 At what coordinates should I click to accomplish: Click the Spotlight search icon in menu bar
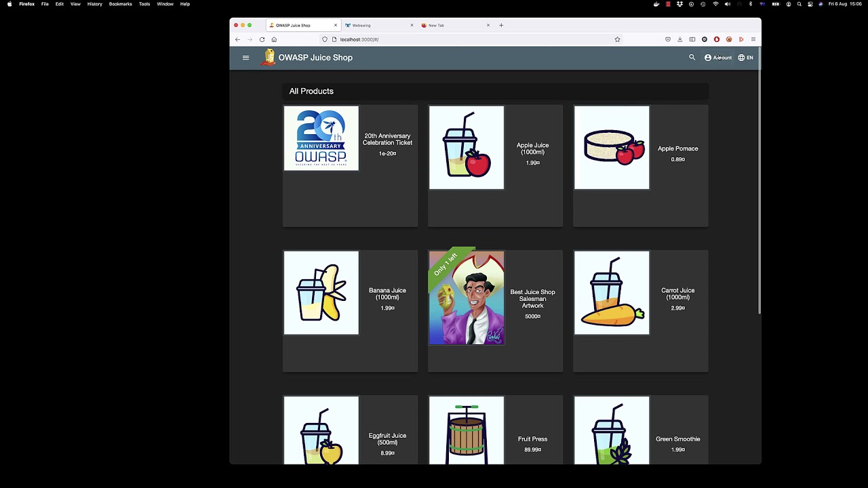[800, 4]
